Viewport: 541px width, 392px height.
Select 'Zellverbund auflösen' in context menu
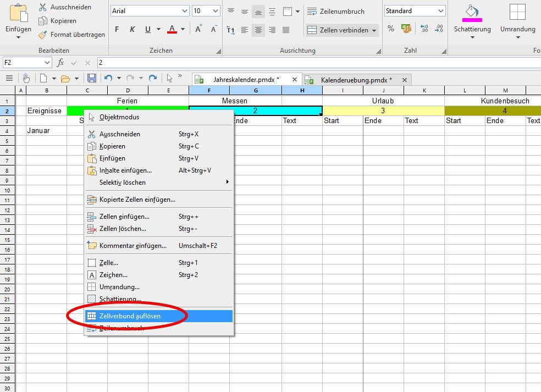point(130,316)
